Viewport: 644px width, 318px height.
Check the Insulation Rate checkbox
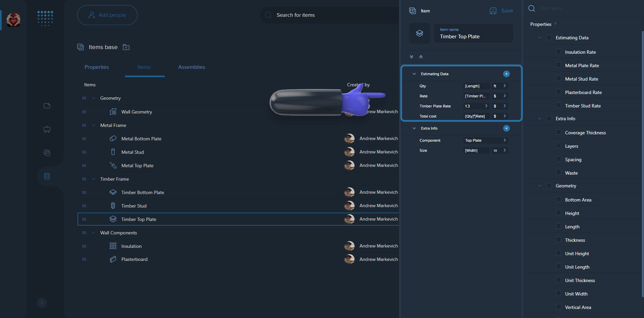(558, 51)
